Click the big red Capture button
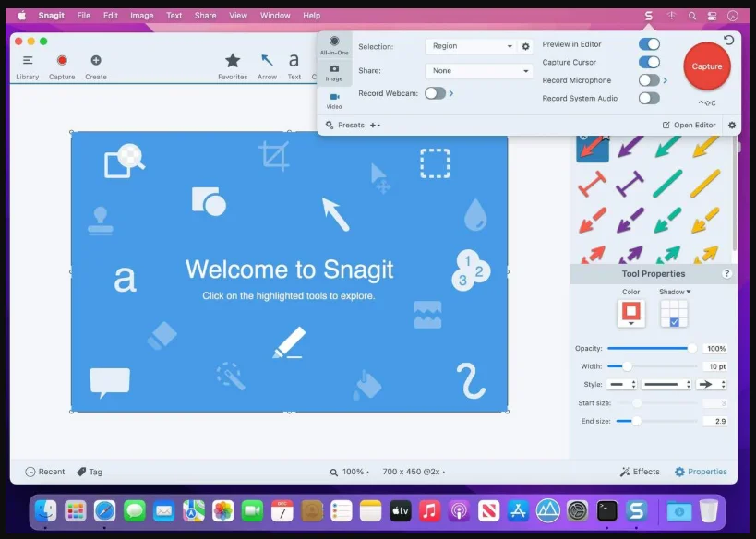756x539 pixels. [x=707, y=66]
